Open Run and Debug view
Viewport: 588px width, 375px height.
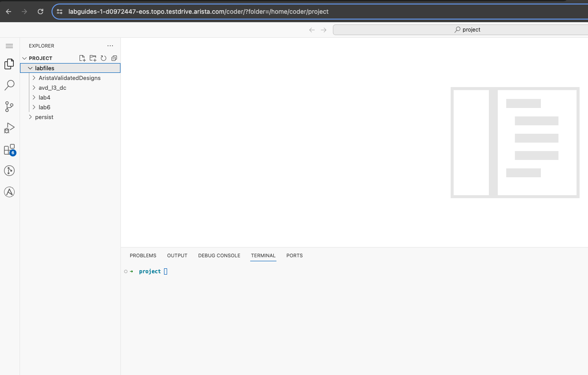coord(9,128)
